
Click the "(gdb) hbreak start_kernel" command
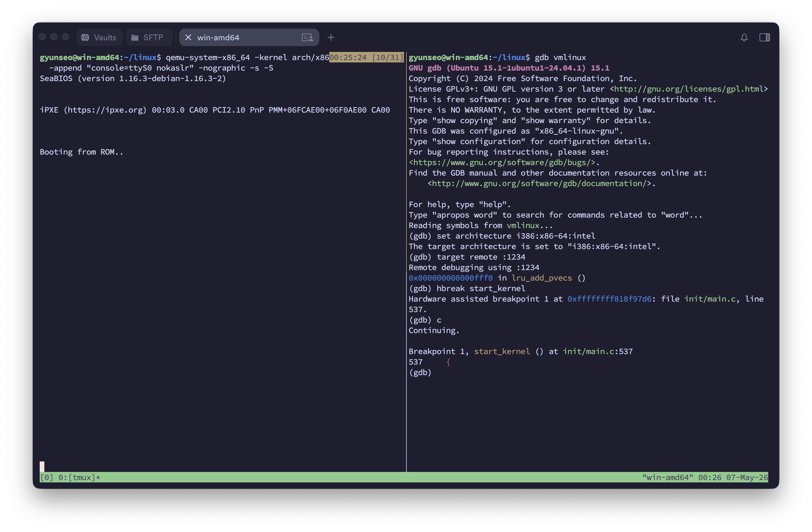tap(467, 288)
